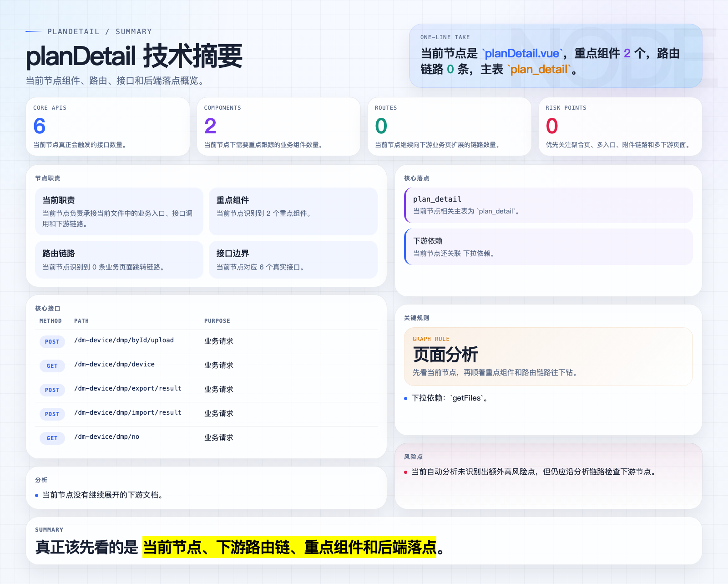Click GET badge for dmp/device row
Screen dimensions: 728x584
(52, 366)
